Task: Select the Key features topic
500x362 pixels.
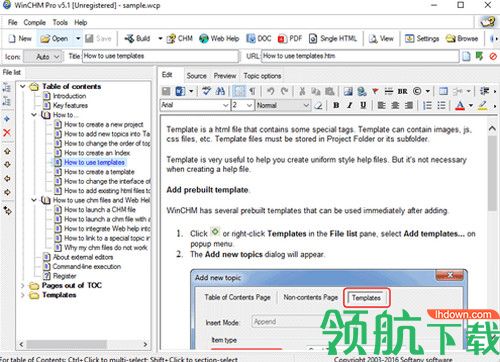Action: coord(70,106)
